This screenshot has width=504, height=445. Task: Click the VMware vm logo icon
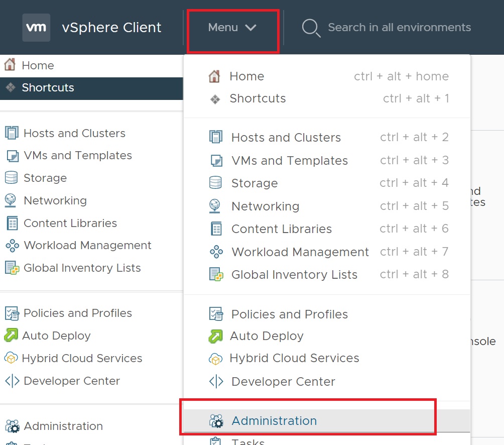pyautogui.click(x=36, y=28)
